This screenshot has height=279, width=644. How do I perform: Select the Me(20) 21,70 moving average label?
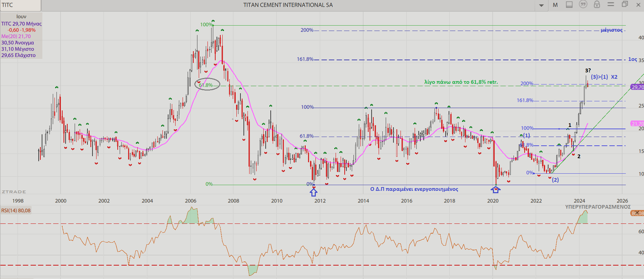tap(16, 36)
